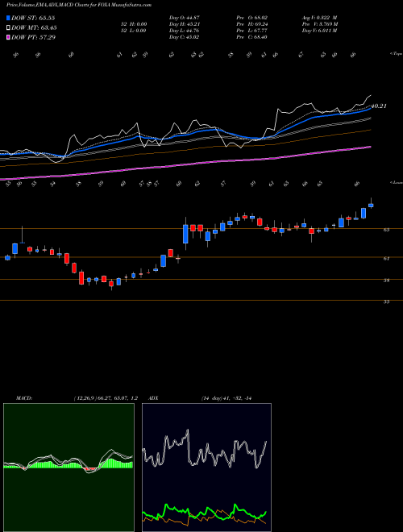Click the 65 price level label

386,230
